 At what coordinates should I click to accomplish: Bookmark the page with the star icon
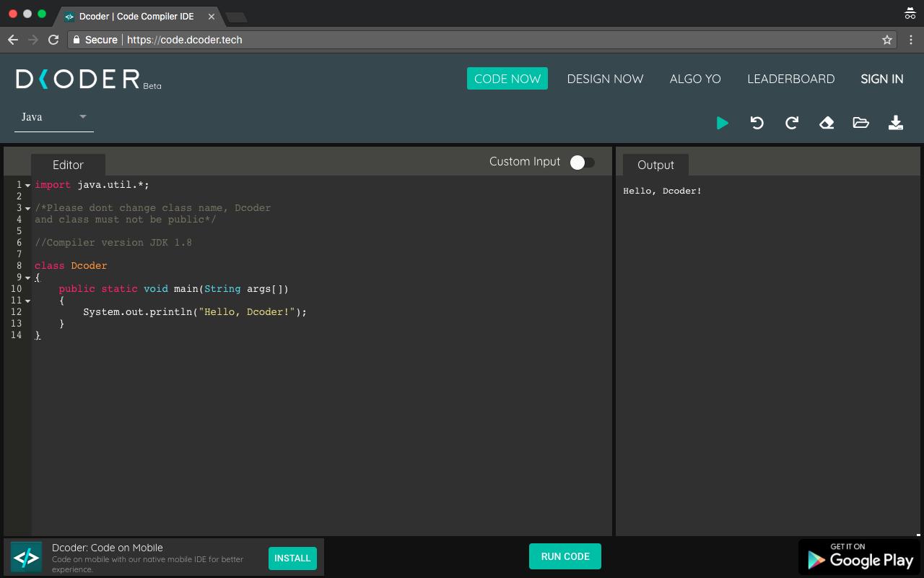coord(886,40)
